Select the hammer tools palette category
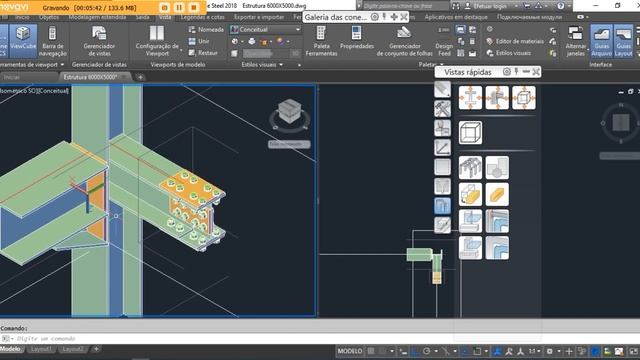 (442, 109)
